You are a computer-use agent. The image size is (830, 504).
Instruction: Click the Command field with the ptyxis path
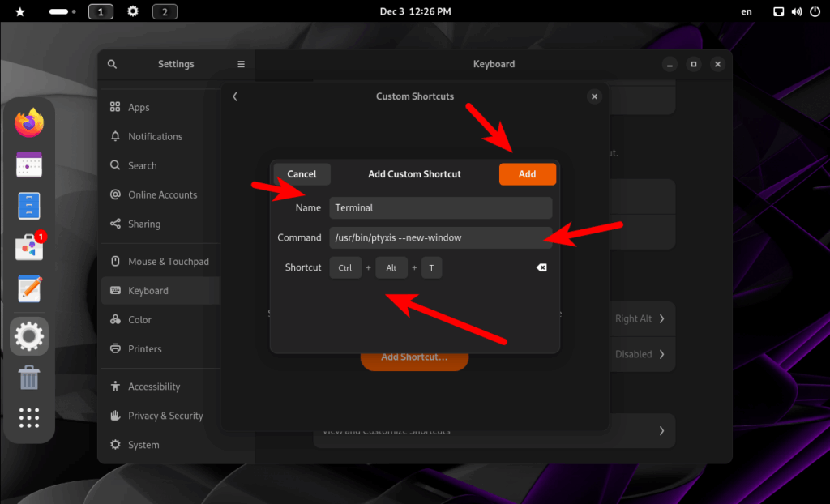[440, 237]
